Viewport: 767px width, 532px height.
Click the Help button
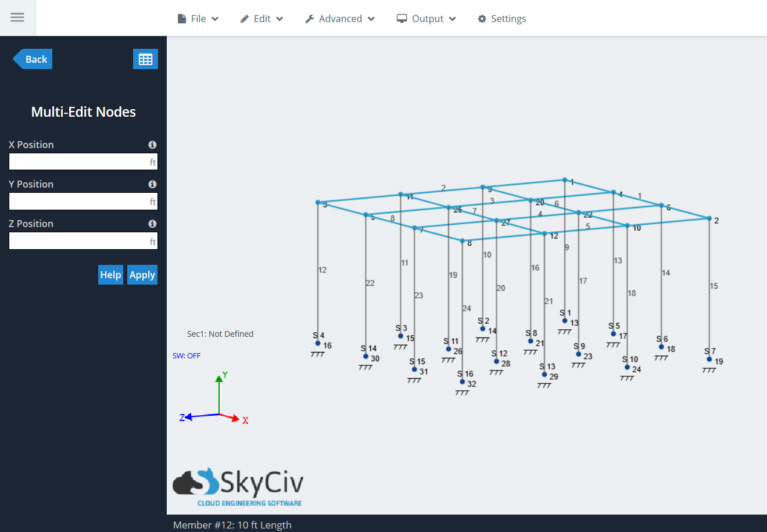click(x=110, y=275)
